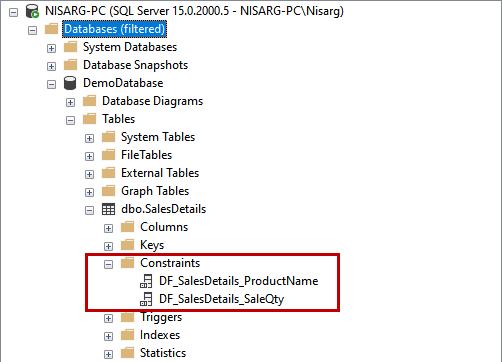Expand the Database Snapshots node
Viewport: 502px width, 362px height.
pos(51,67)
